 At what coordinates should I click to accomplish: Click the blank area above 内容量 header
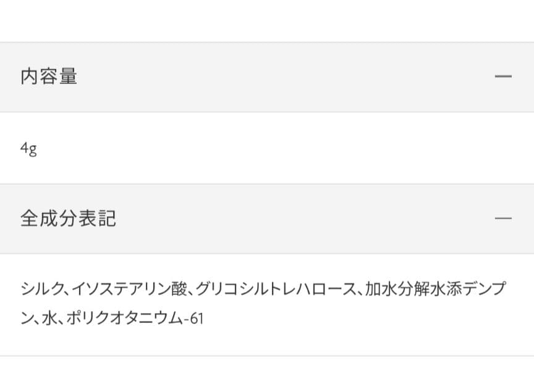point(267,21)
